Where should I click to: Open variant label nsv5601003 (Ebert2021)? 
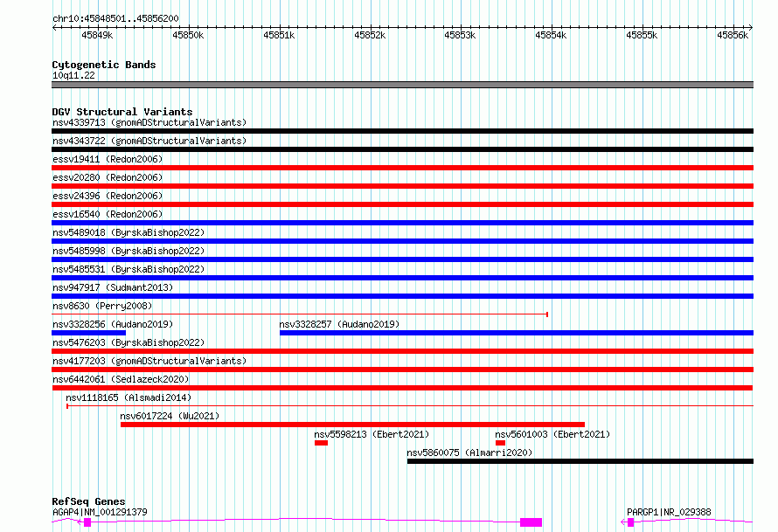(x=552, y=434)
